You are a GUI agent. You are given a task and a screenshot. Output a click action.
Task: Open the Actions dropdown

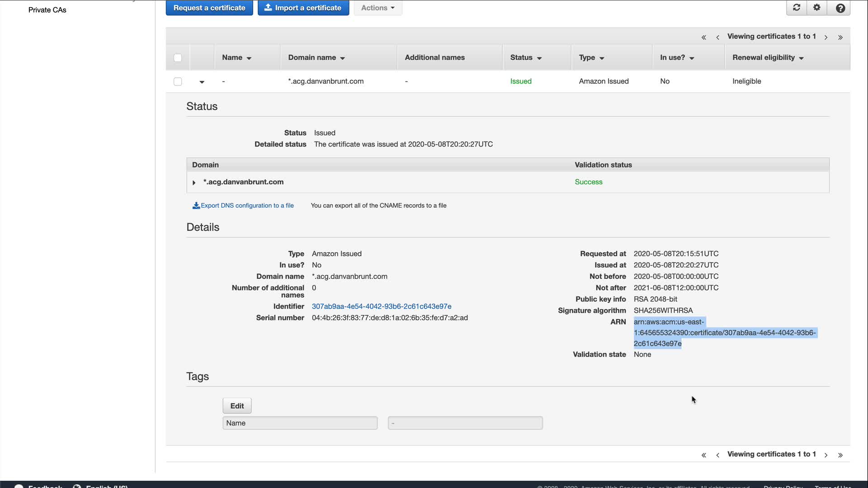377,8
